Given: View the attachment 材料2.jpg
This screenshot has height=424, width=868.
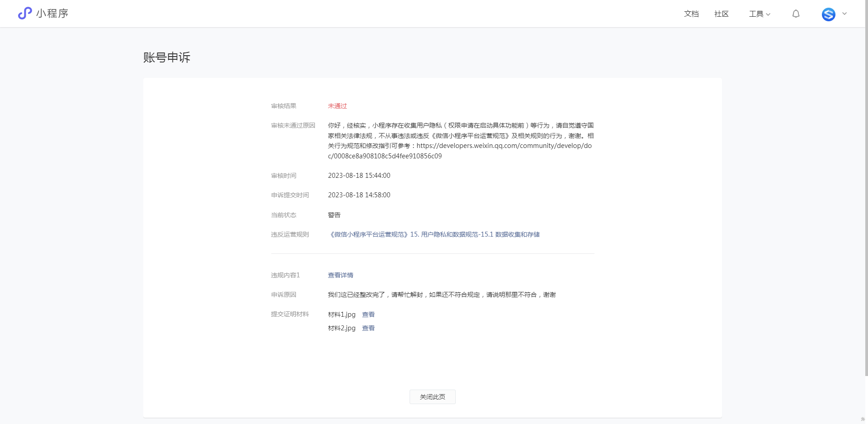Looking at the screenshot, I should 368,328.
